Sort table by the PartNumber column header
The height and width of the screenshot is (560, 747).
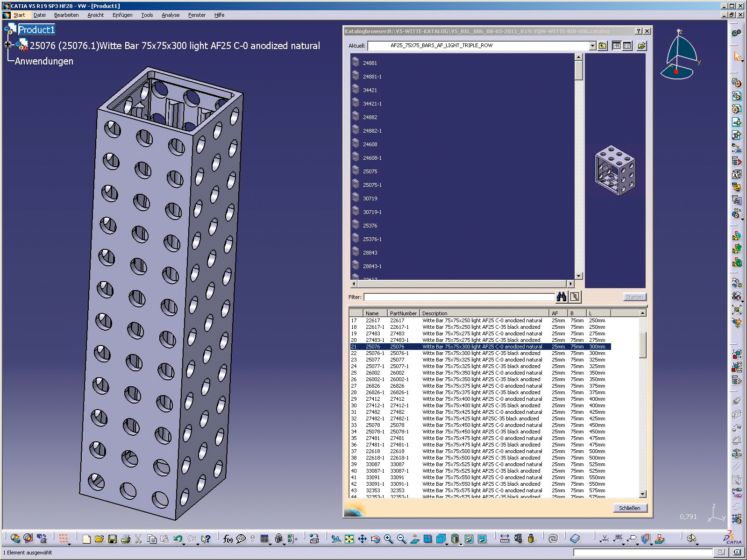pos(403,313)
